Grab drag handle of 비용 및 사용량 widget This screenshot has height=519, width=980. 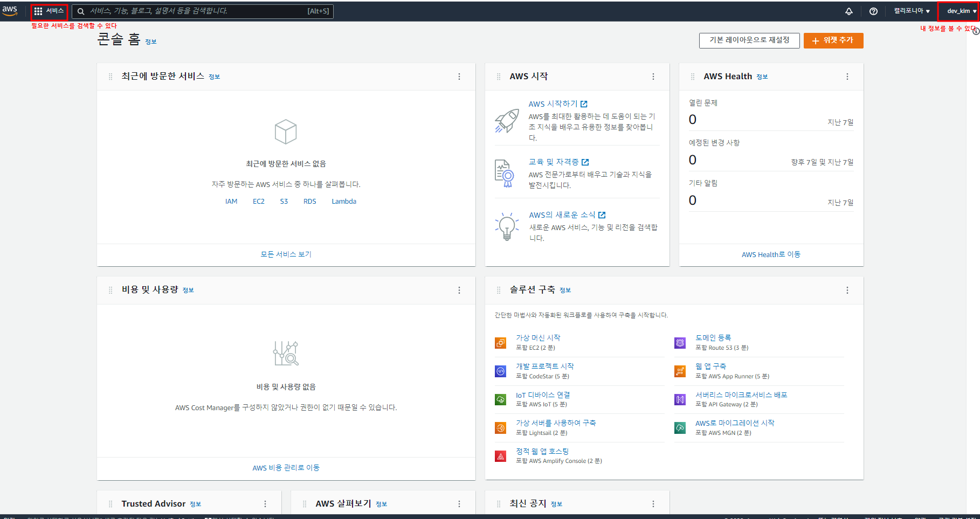coord(111,290)
